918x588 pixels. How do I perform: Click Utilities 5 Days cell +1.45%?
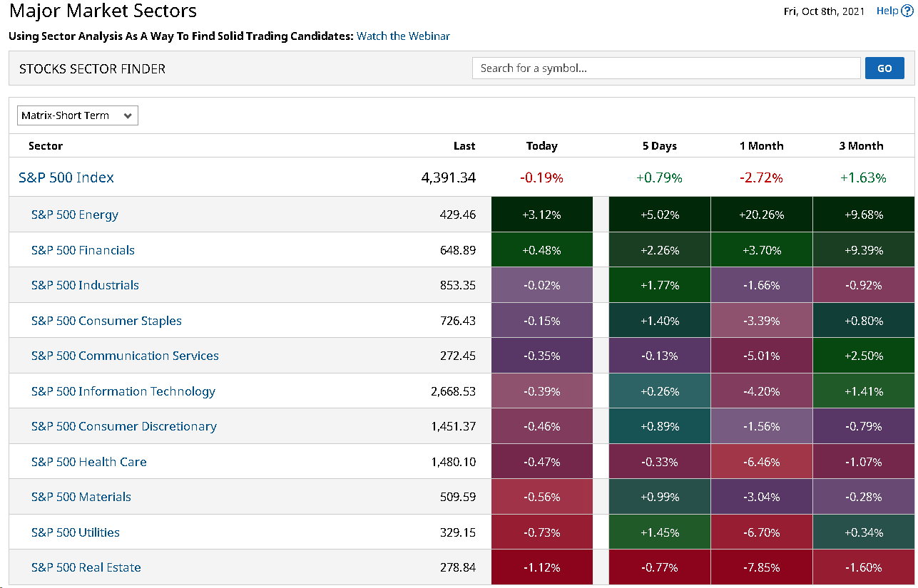(660, 532)
